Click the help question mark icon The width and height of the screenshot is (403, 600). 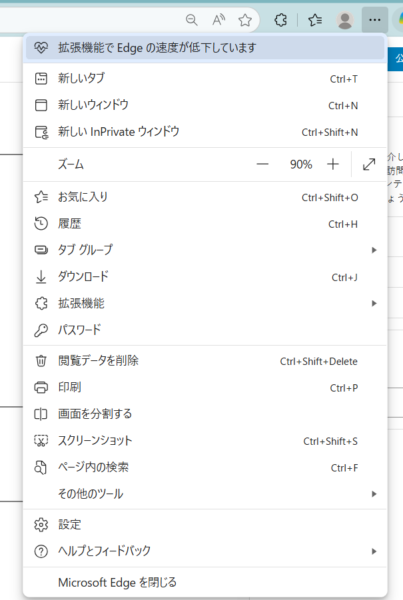point(41,551)
